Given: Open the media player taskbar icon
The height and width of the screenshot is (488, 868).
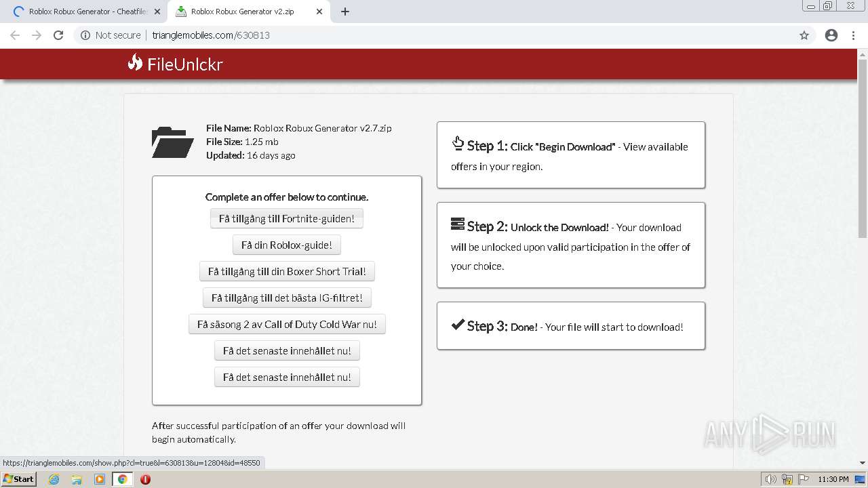Looking at the screenshot, I should 100,479.
